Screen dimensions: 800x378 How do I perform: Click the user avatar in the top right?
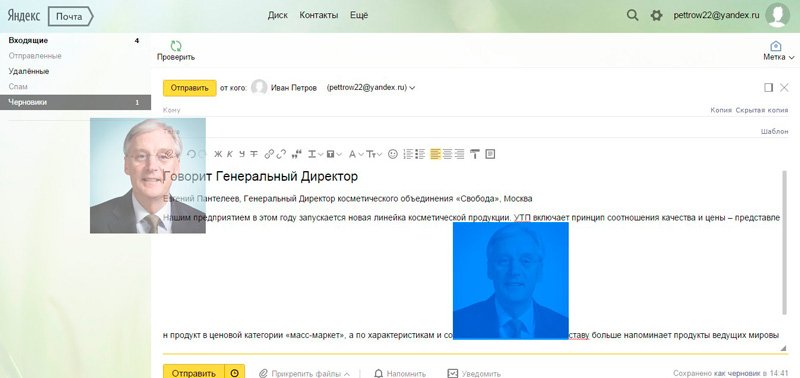[778, 15]
